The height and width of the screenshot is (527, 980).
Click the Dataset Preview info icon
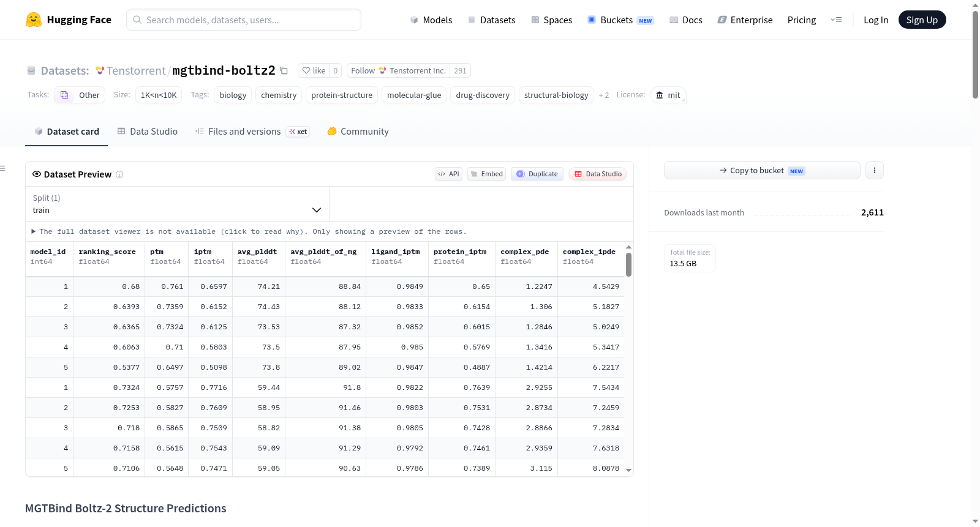[x=119, y=174]
